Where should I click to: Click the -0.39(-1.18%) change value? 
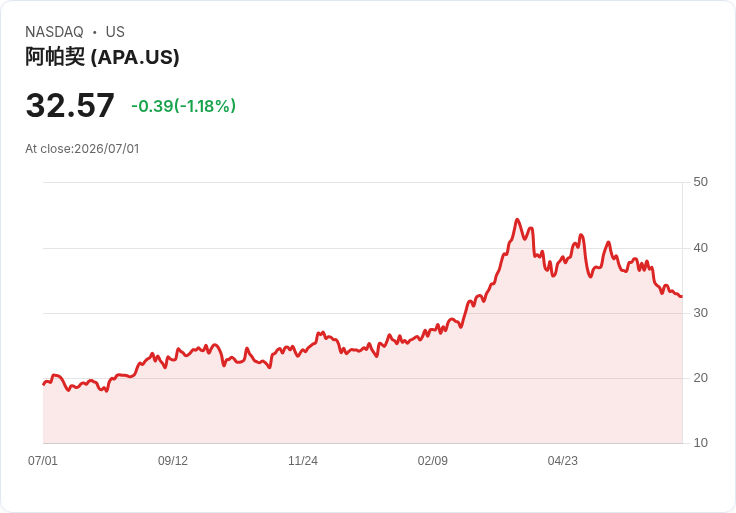(184, 106)
